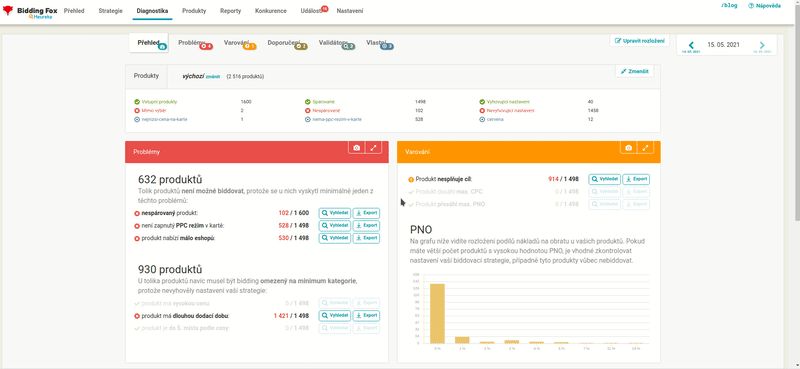Go to previous day arrow

pos(691,45)
